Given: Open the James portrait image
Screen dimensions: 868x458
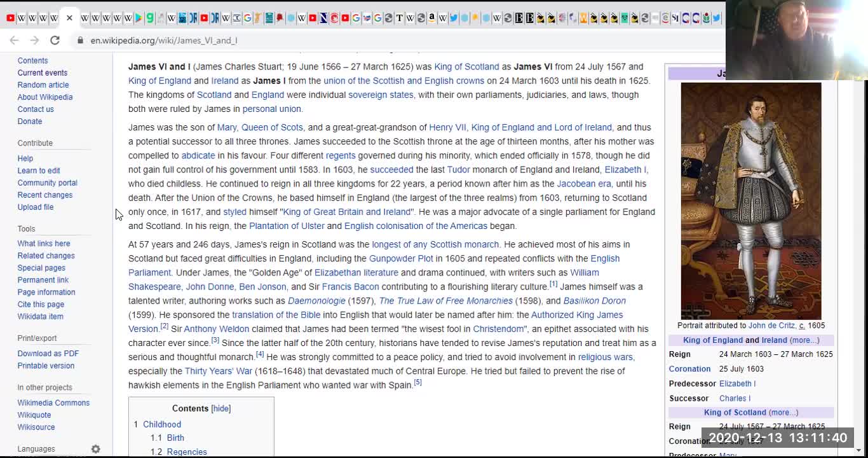Looking at the screenshot, I should point(751,201).
